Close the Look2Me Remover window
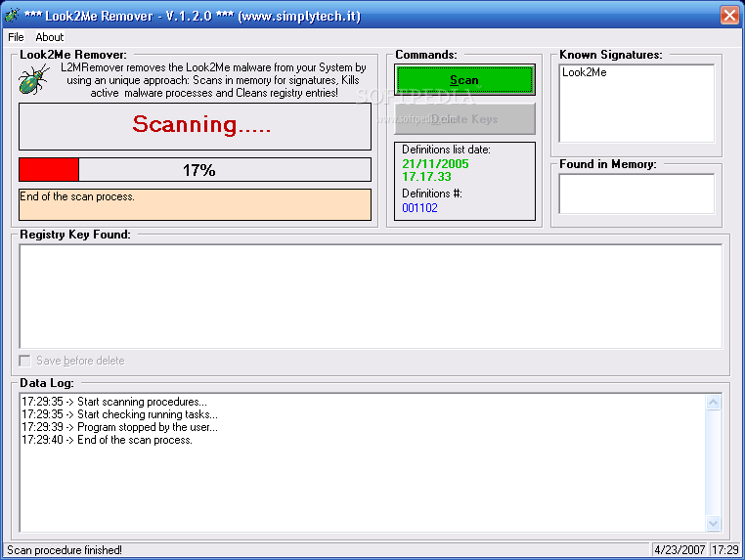This screenshot has width=745, height=560. (x=729, y=16)
